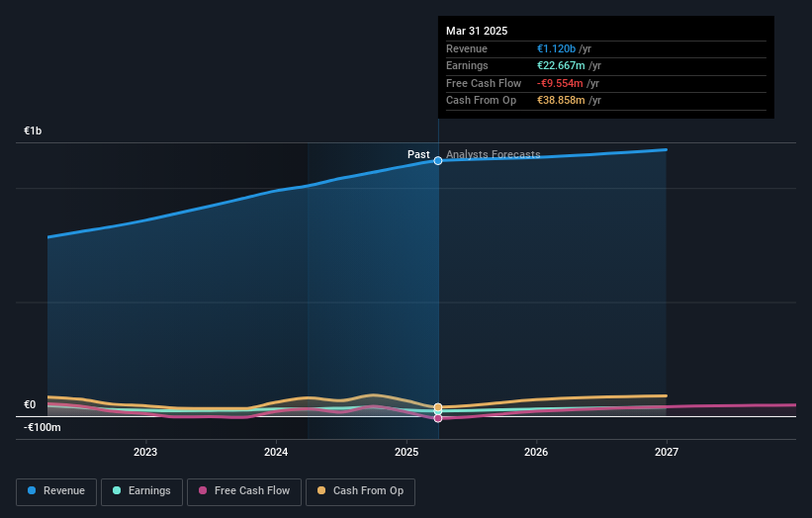Click the €0 y-axis label
This screenshot has height=518, width=812.
click(30, 404)
